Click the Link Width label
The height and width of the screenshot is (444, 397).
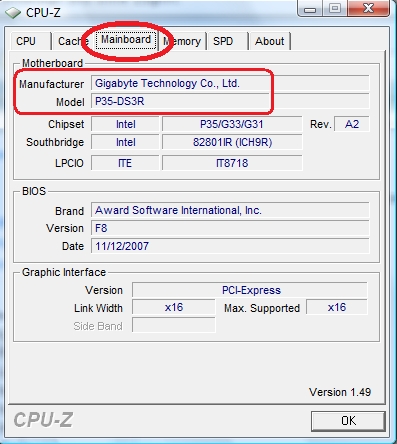(x=98, y=308)
